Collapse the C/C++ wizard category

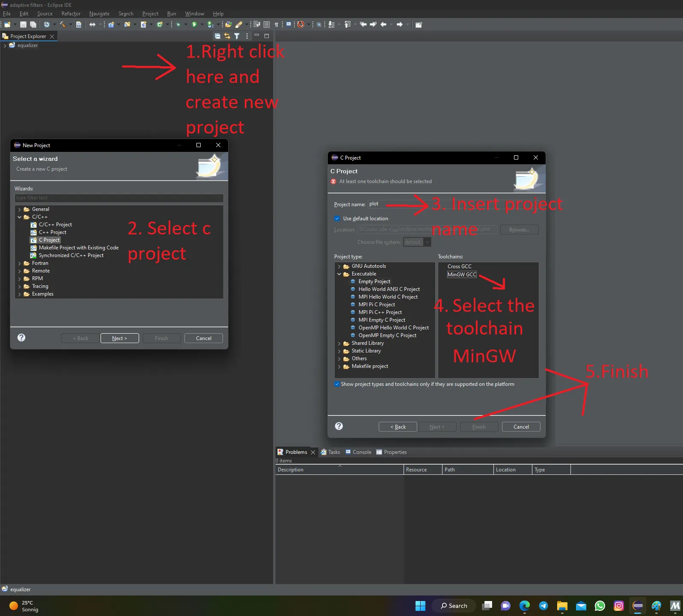pos(19,217)
